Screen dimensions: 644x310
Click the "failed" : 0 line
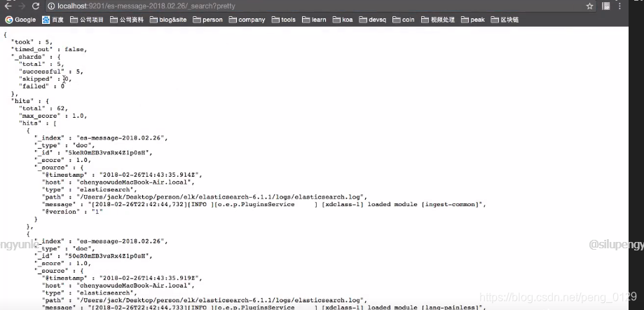(42, 86)
